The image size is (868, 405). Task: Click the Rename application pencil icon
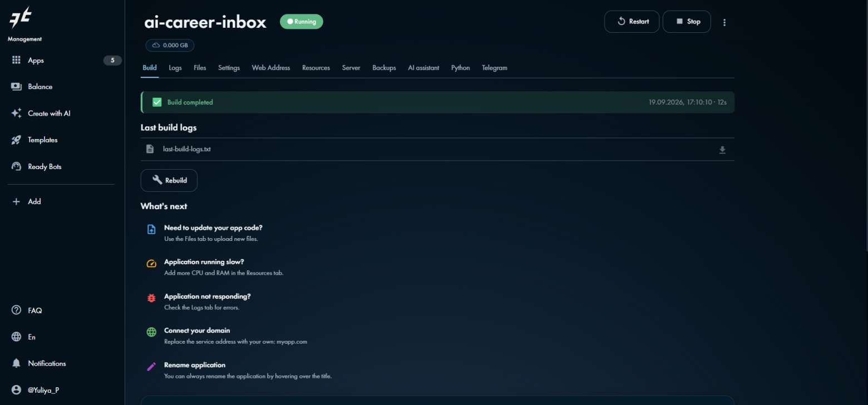[151, 367]
